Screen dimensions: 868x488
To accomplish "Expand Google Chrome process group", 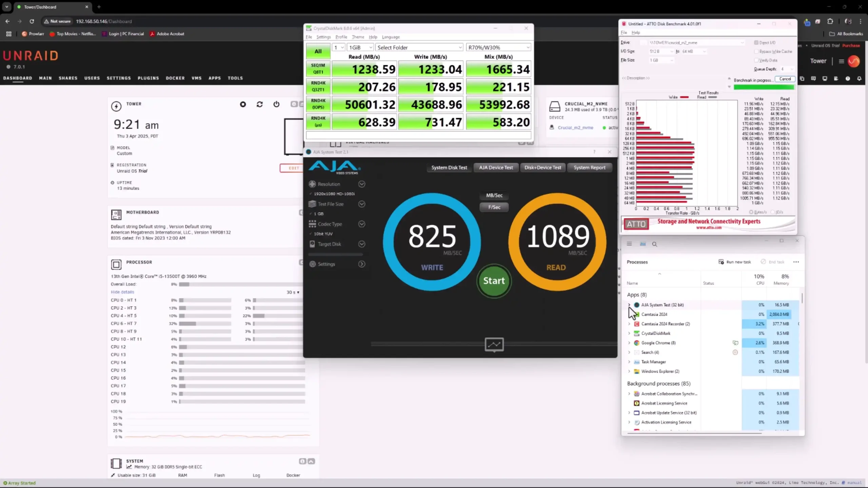I will pyautogui.click(x=629, y=343).
